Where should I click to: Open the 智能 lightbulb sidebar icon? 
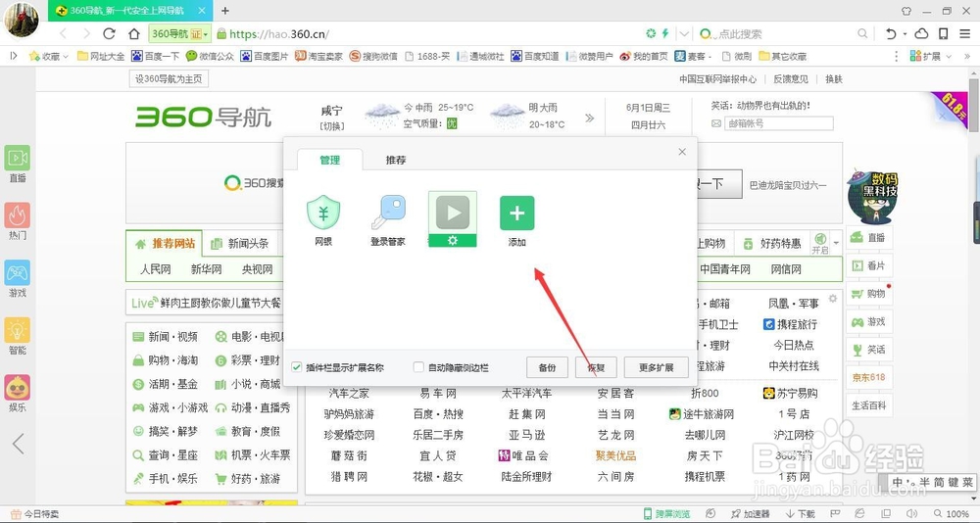tap(18, 330)
